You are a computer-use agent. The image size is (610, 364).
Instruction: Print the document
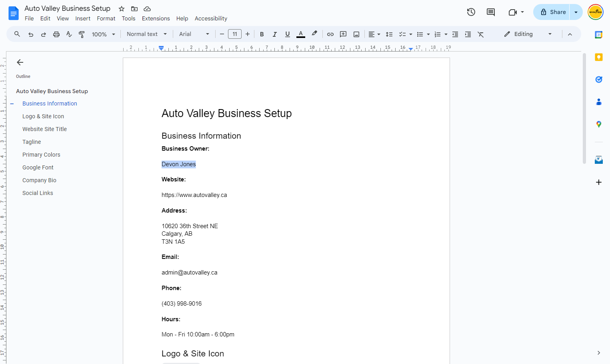pos(56,34)
